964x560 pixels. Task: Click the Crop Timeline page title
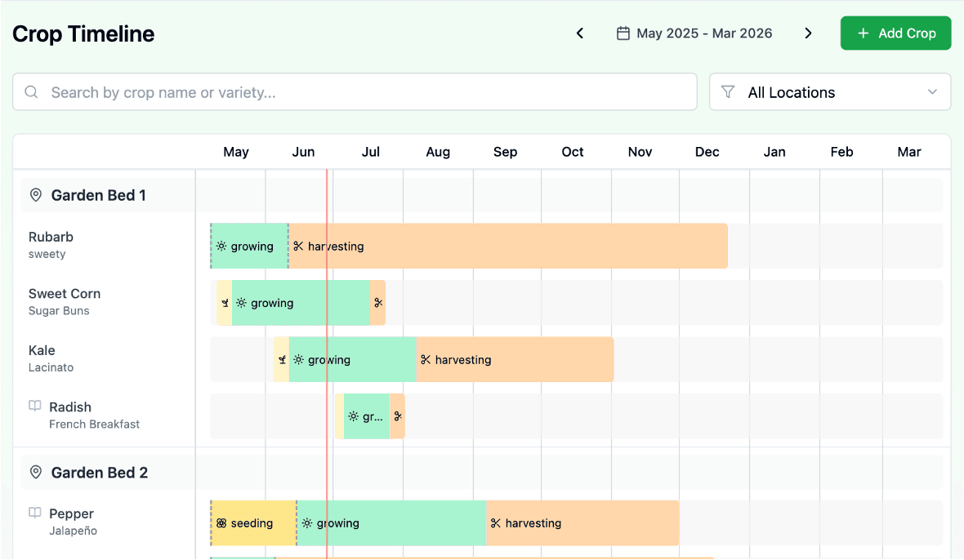[x=83, y=33]
